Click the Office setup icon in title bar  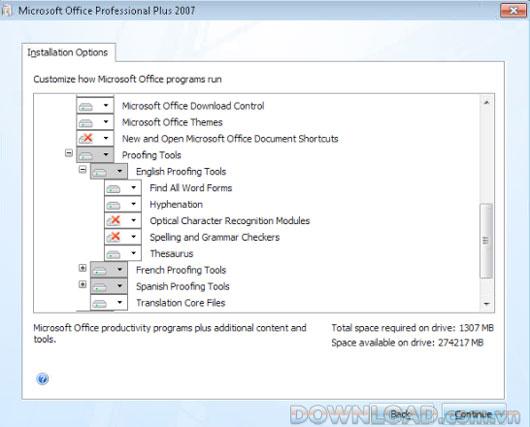tap(7, 10)
